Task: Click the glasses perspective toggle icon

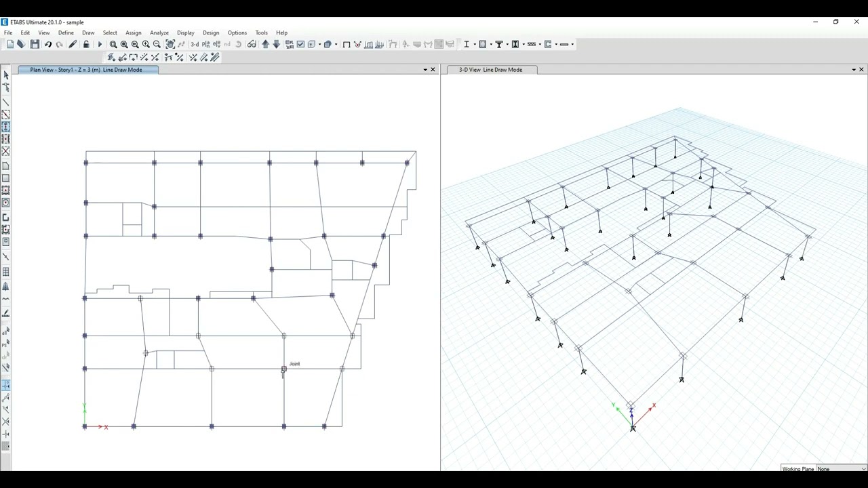Action: point(252,44)
